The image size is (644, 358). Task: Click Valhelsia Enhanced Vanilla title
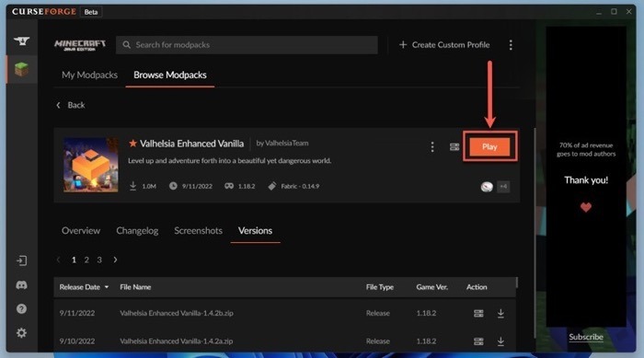tap(191, 144)
